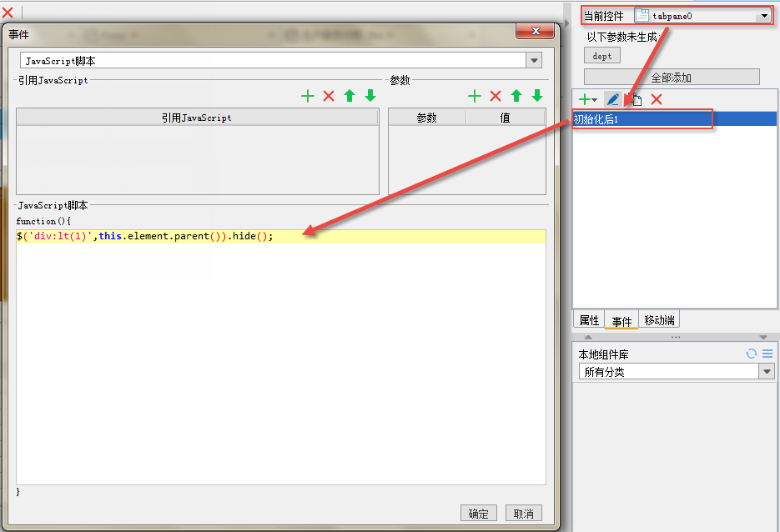Click the 引用JavaScript column header

(x=197, y=118)
